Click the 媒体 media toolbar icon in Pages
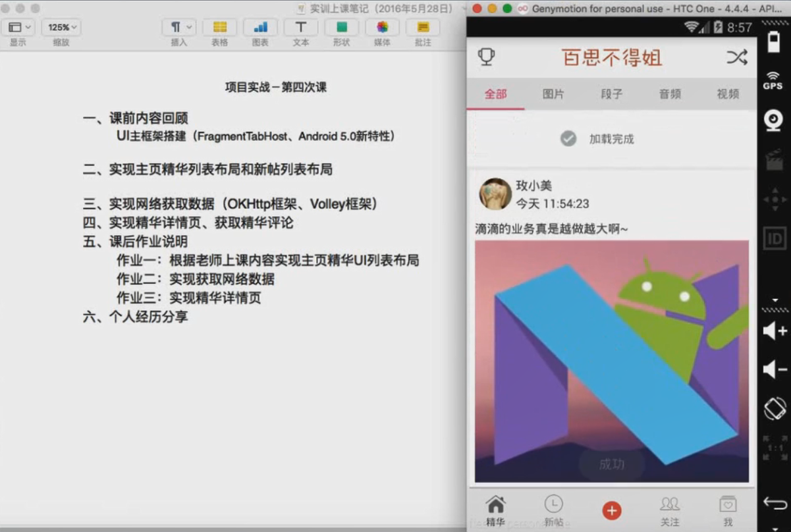This screenshot has width=791, height=532. tap(382, 27)
